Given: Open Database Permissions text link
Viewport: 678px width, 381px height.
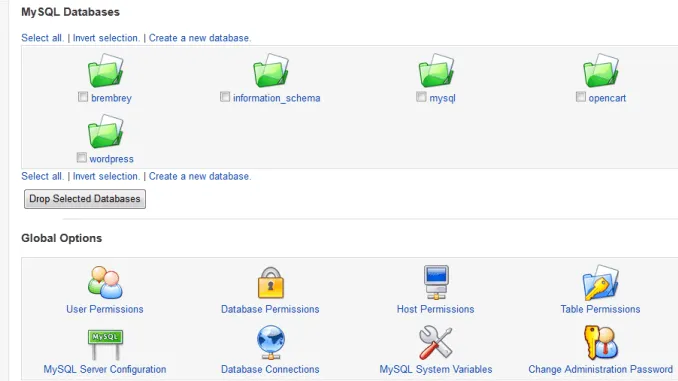Looking at the screenshot, I should tap(270, 309).
